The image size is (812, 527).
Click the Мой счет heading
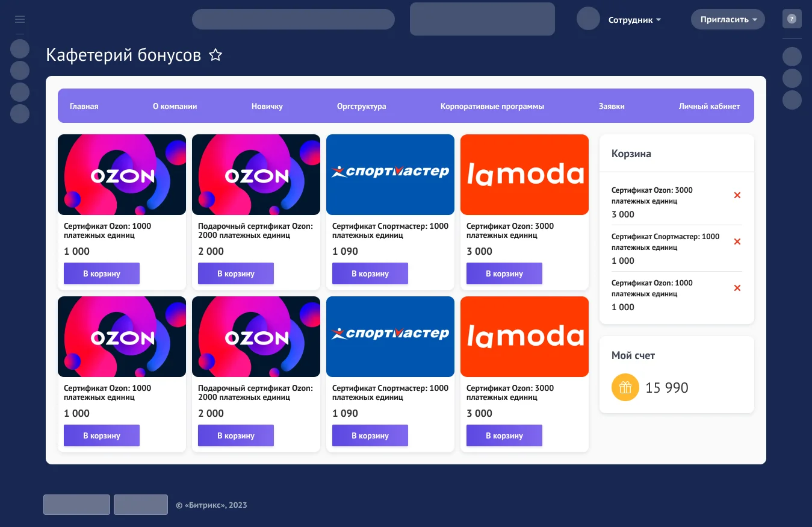point(633,355)
